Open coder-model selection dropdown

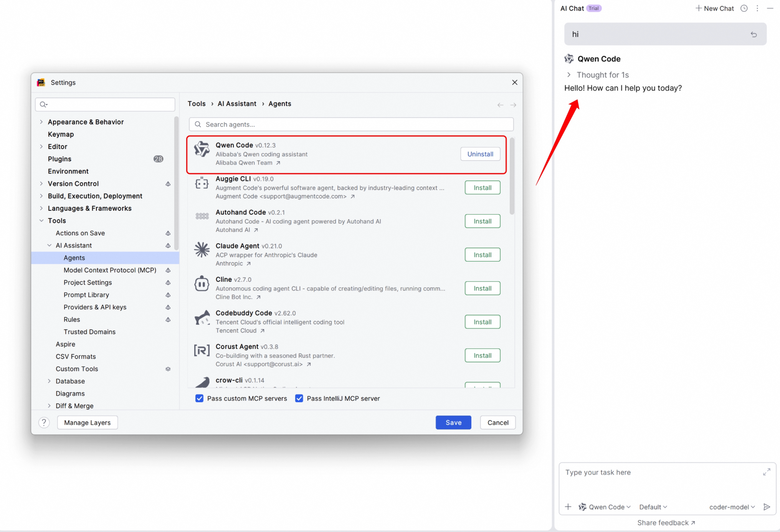click(x=732, y=507)
